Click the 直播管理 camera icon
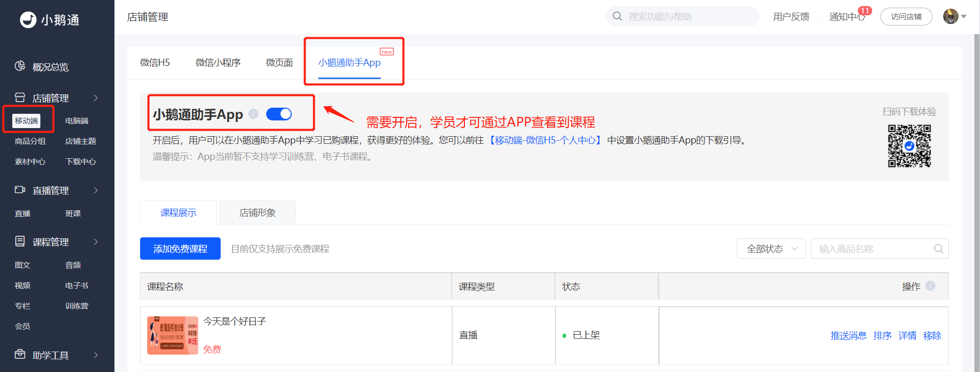 [20, 190]
